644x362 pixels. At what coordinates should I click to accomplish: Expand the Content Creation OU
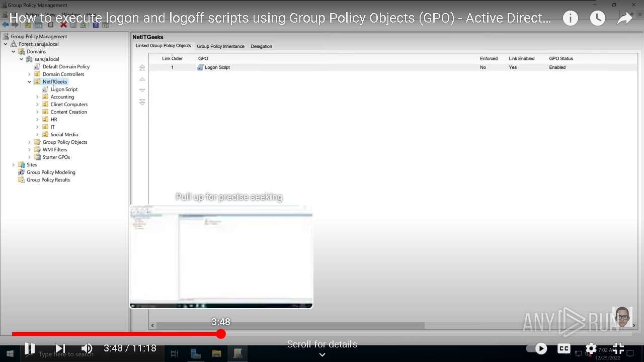[38, 112]
